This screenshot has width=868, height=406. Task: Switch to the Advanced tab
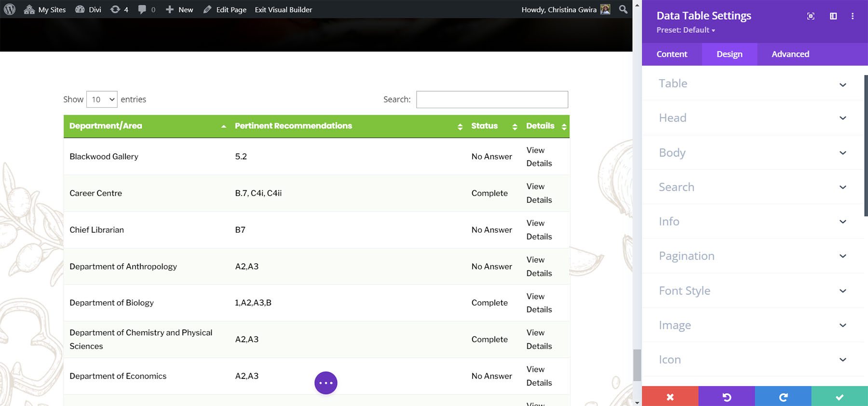(790, 54)
